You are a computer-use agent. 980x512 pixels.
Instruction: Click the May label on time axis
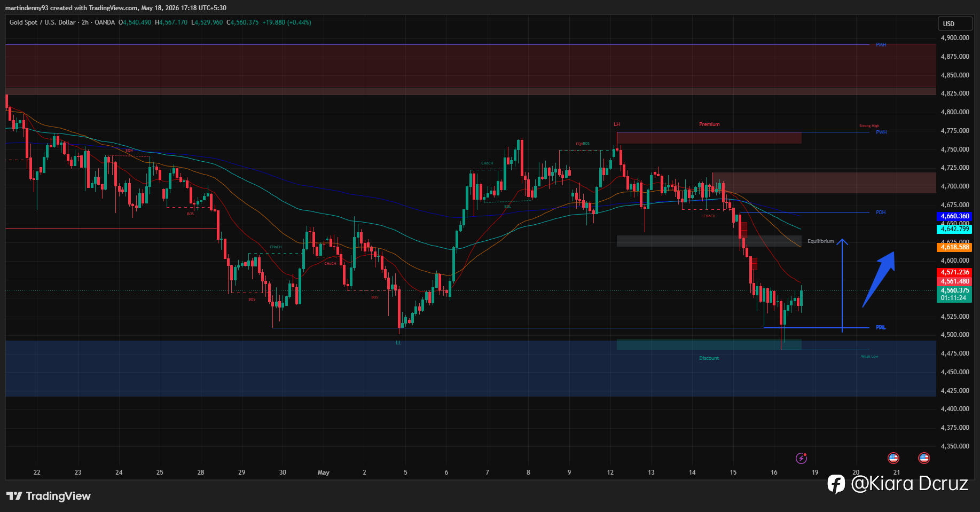click(324, 472)
